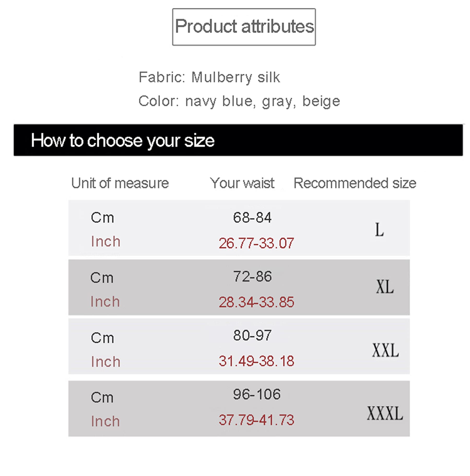Image resolution: width=470 pixels, height=476 pixels.
Task: Click the Your waist column header
Action: (242, 183)
